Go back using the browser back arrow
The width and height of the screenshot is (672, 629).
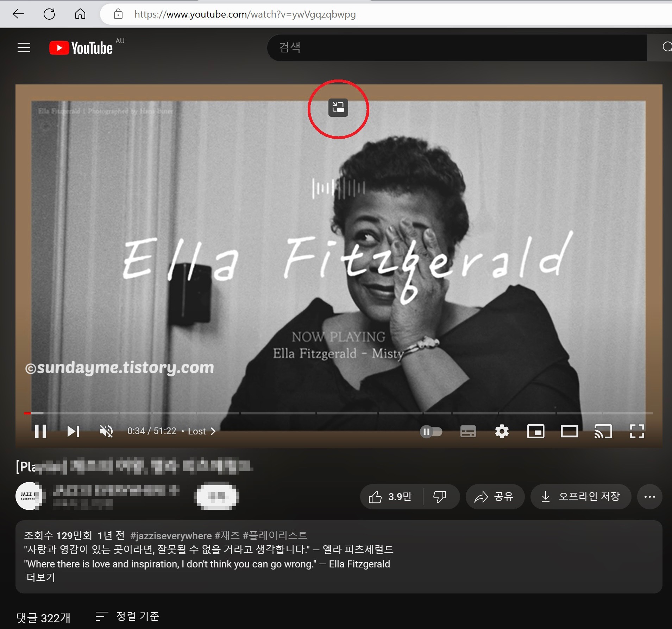[18, 14]
